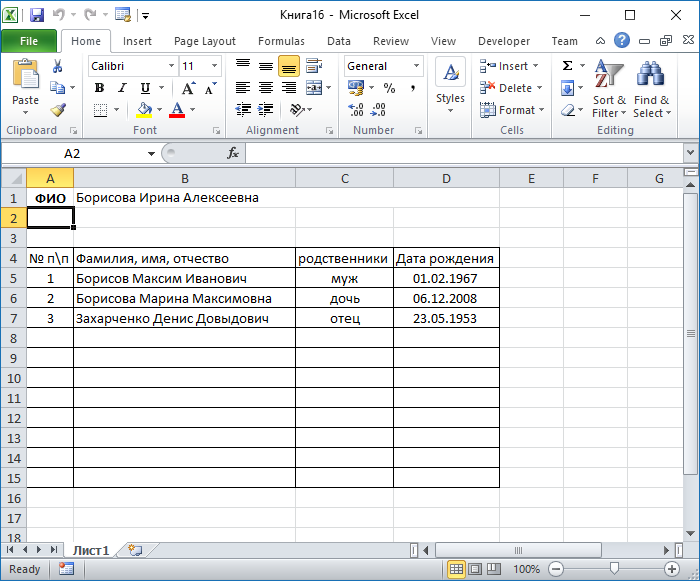This screenshot has height=581, width=700.
Task: Click the formula bar input field
Action: (464, 153)
